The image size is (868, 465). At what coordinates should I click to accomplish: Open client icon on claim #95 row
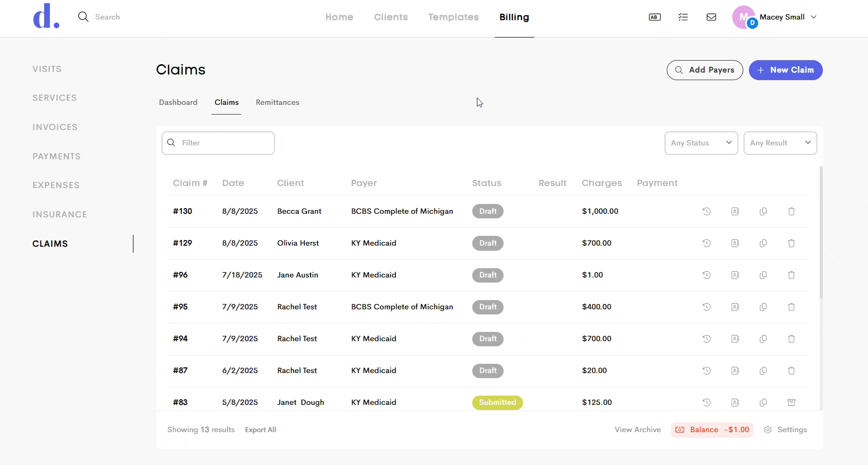(x=735, y=307)
